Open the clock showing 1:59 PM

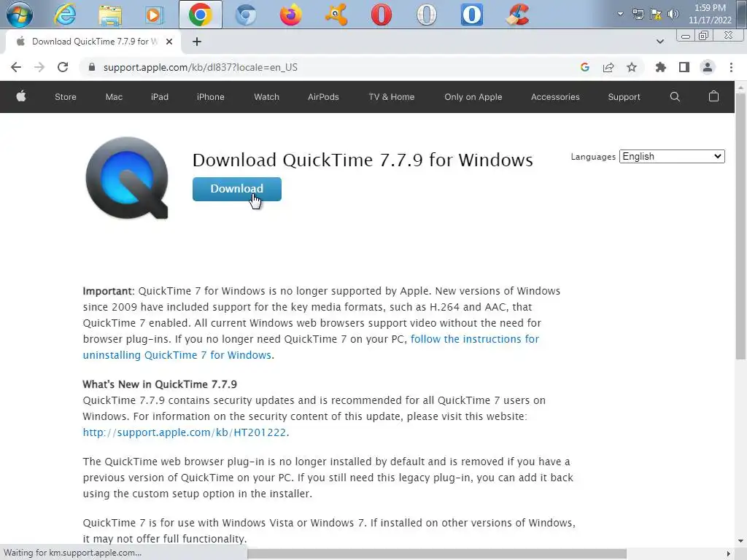710,14
